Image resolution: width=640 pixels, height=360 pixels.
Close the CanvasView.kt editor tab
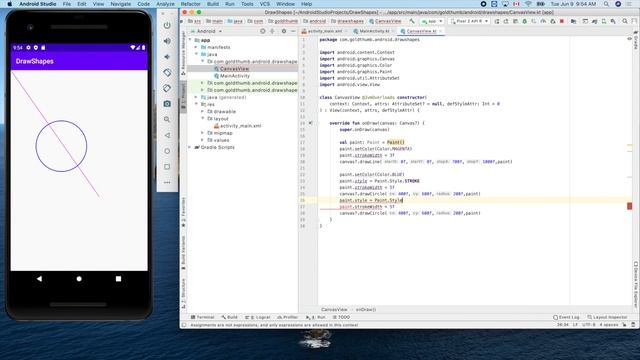pos(441,31)
